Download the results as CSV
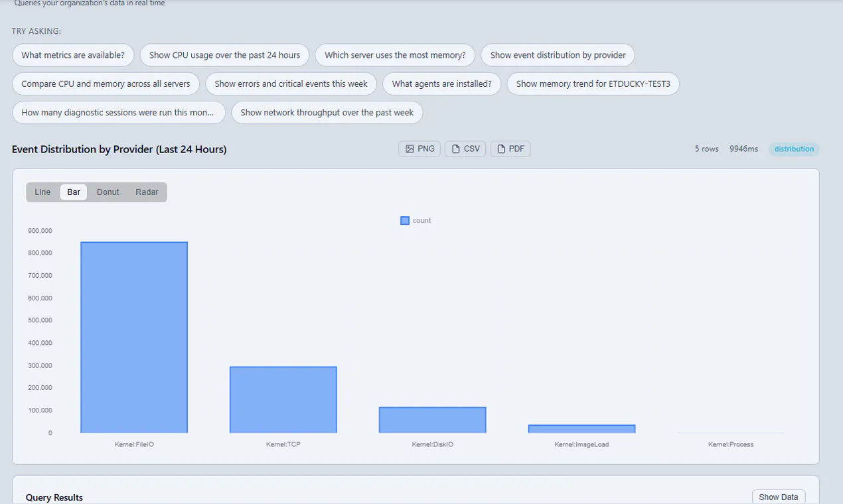 pyautogui.click(x=465, y=149)
